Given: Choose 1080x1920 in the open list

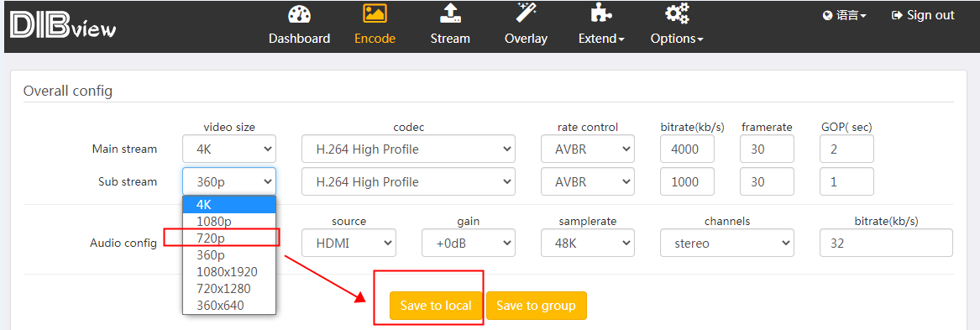Looking at the screenshot, I should click(228, 272).
